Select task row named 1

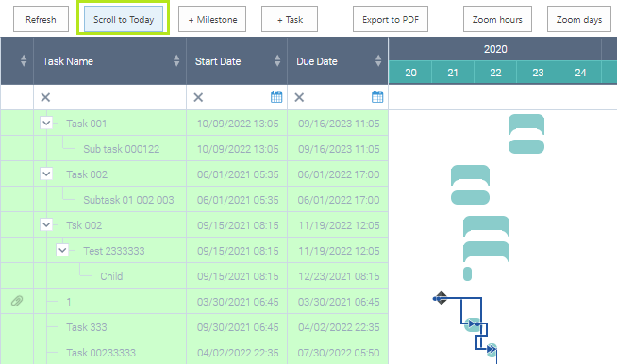pos(194,302)
